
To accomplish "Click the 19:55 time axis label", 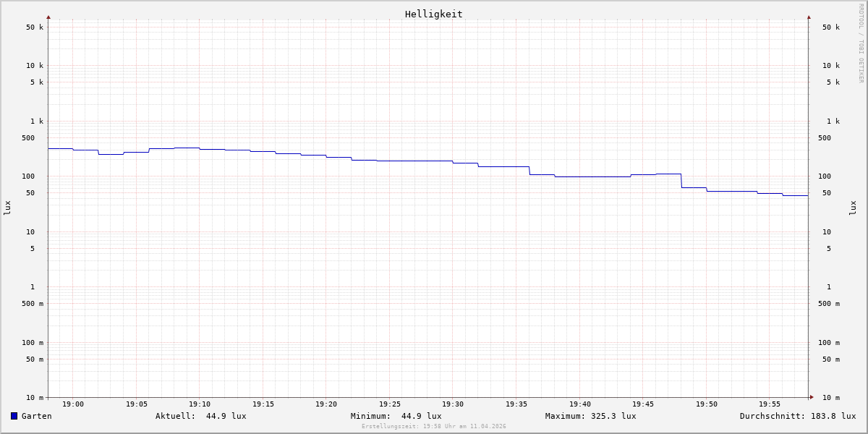I will 770,404.
